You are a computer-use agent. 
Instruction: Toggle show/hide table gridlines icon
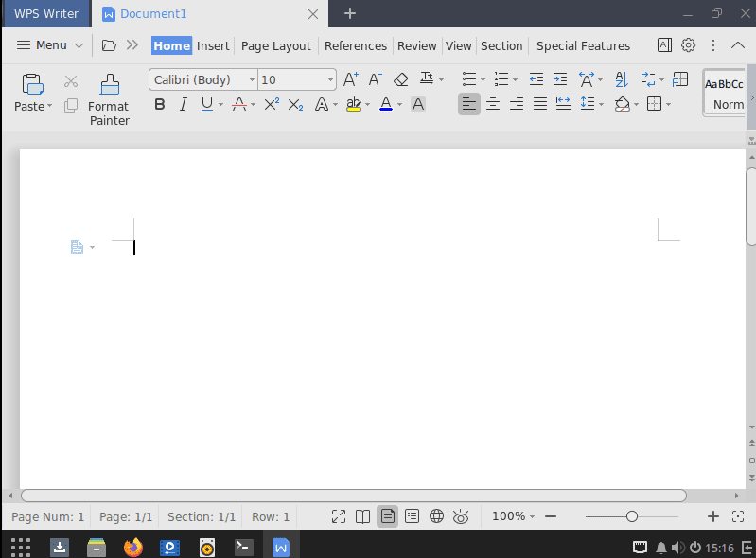(x=679, y=79)
